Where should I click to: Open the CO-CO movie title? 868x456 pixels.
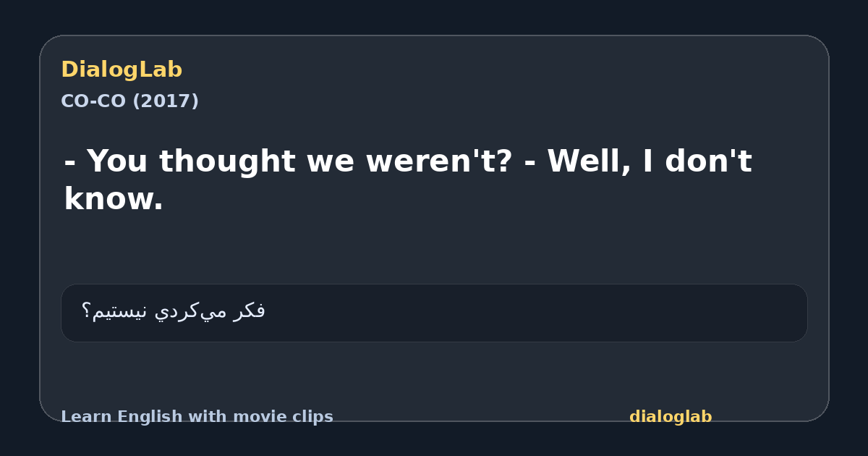coord(93,101)
